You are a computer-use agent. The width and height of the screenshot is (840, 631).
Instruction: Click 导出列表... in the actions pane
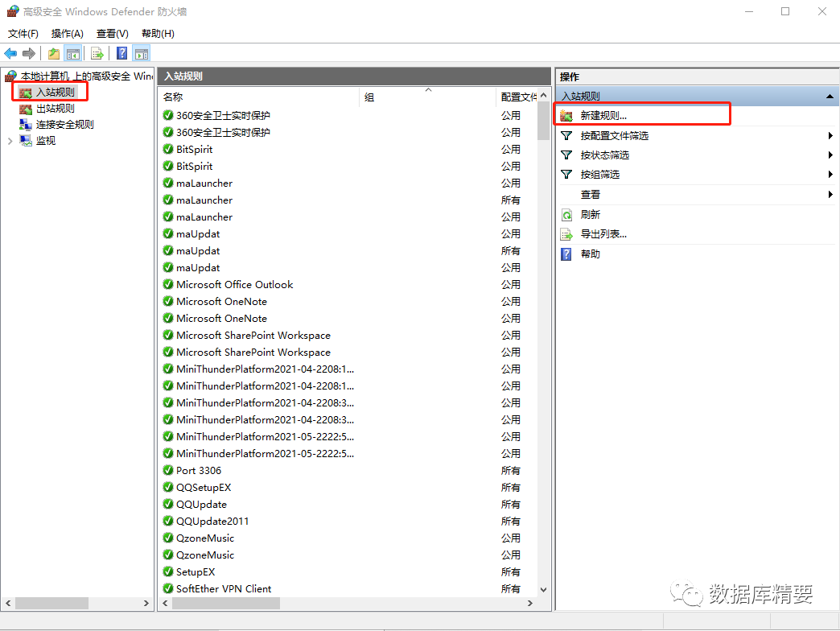(603, 234)
